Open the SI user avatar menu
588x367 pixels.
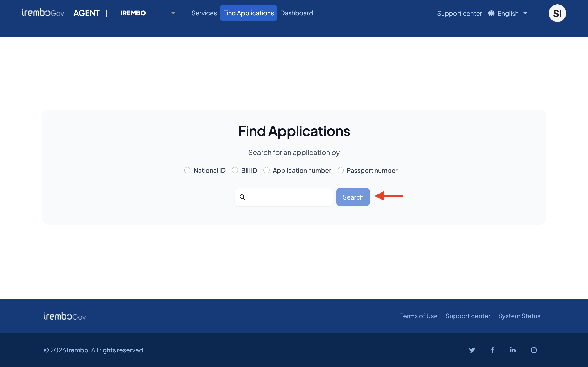click(x=557, y=13)
